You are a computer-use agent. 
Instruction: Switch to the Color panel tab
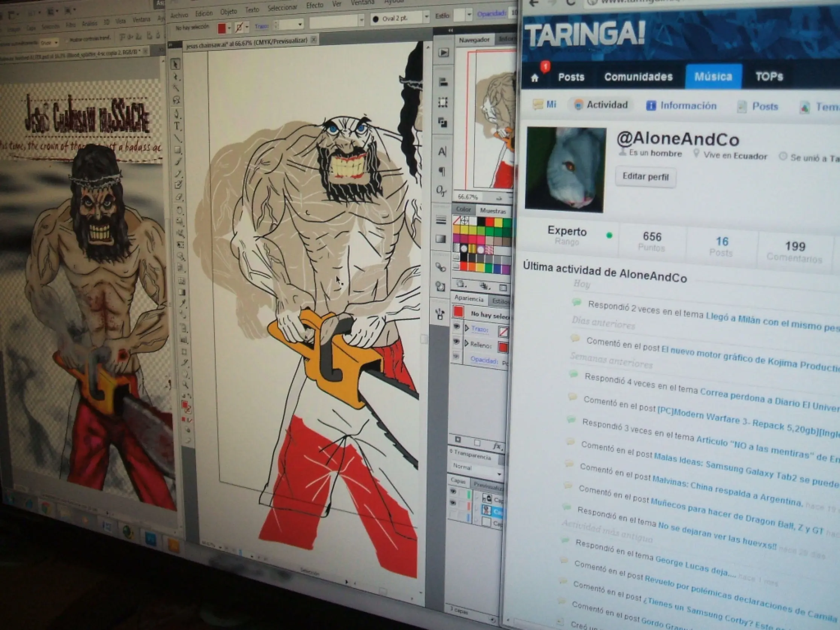click(463, 209)
